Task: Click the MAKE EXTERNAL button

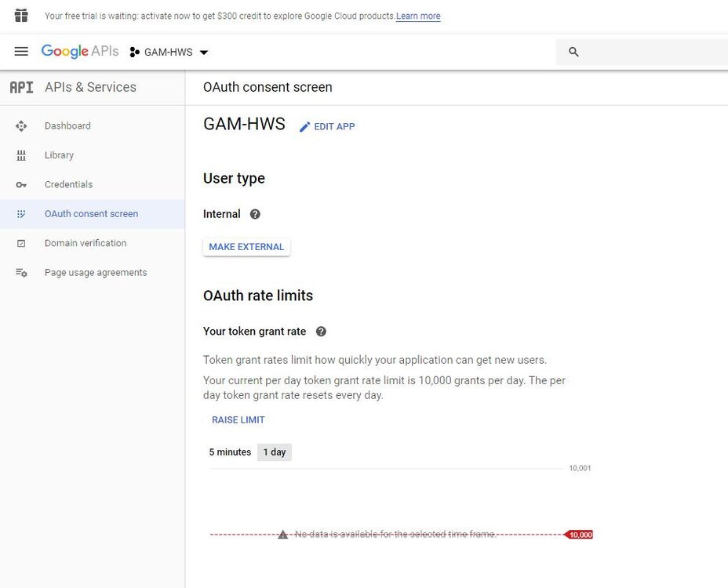Action: [246, 247]
